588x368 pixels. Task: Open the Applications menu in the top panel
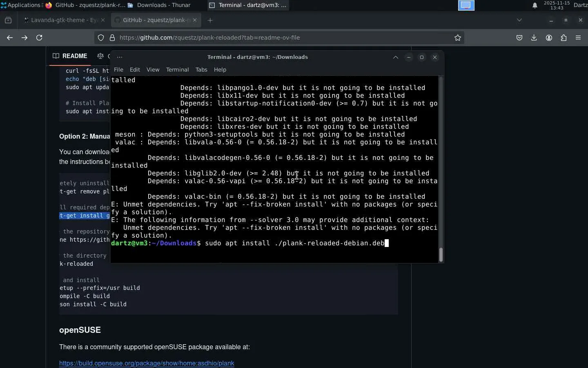pyautogui.click(x=22, y=5)
